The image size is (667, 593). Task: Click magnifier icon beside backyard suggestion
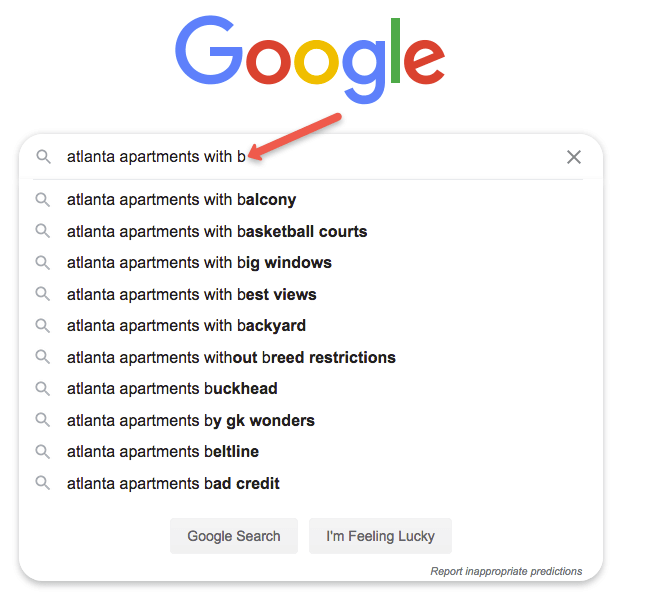pos(43,325)
